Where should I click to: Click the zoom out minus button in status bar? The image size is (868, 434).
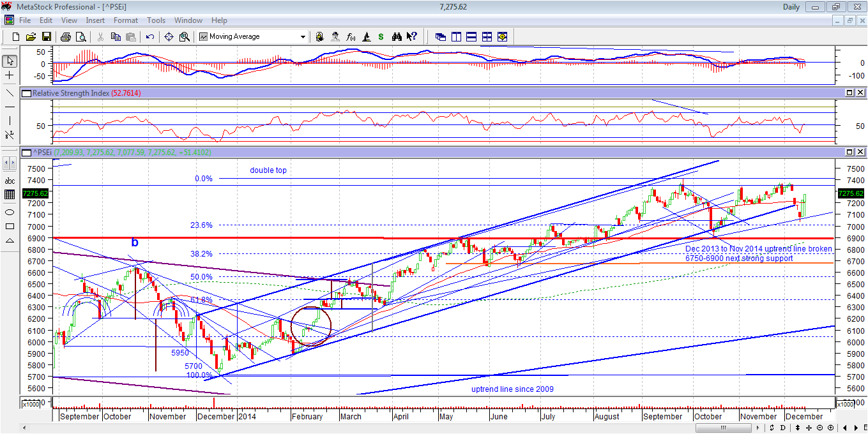pyautogui.click(x=819, y=428)
